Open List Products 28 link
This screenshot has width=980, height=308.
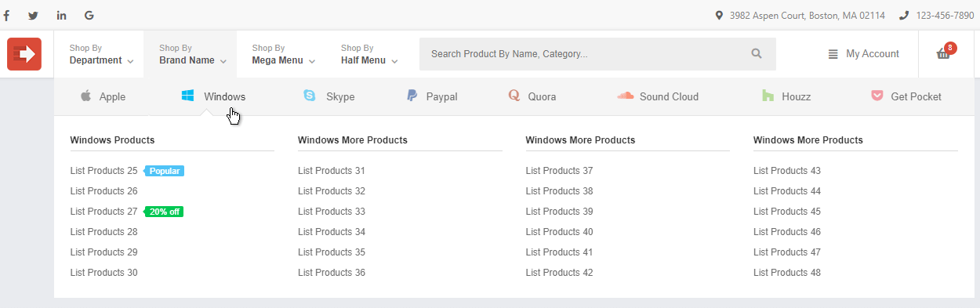(103, 232)
